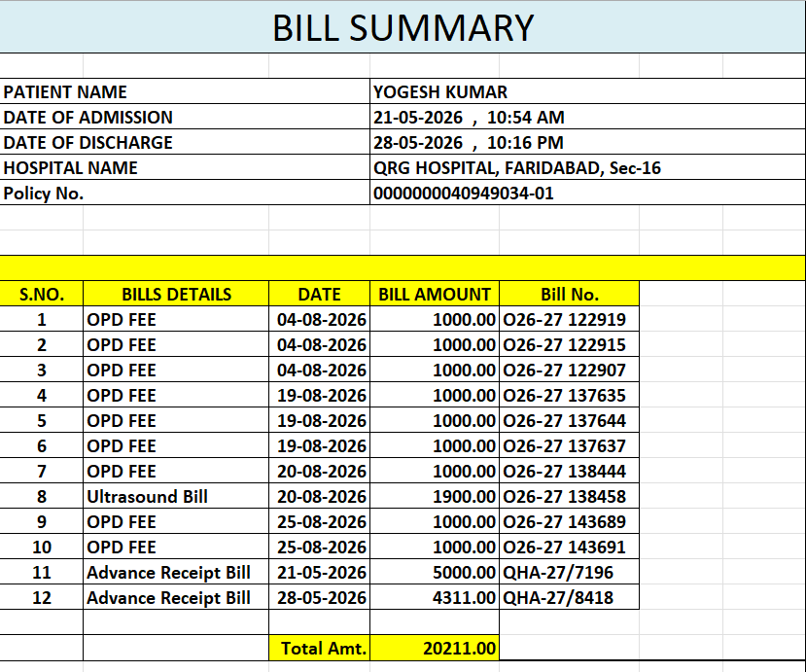Select bill number O26-27 143691
Viewport: 806px width, 672px height.
point(569,547)
